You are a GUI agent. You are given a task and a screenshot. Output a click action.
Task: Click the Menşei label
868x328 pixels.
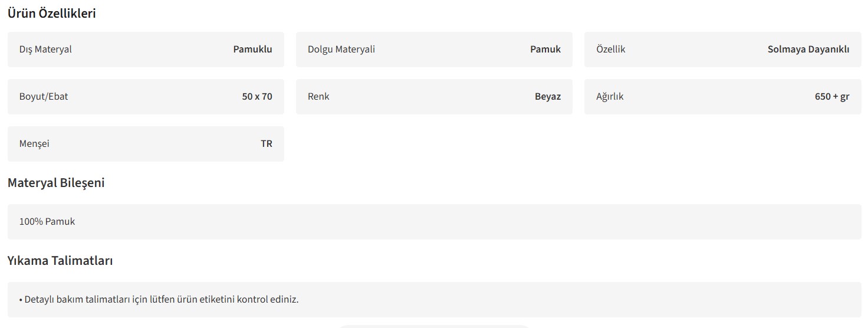pyautogui.click(x=34, y=144)
